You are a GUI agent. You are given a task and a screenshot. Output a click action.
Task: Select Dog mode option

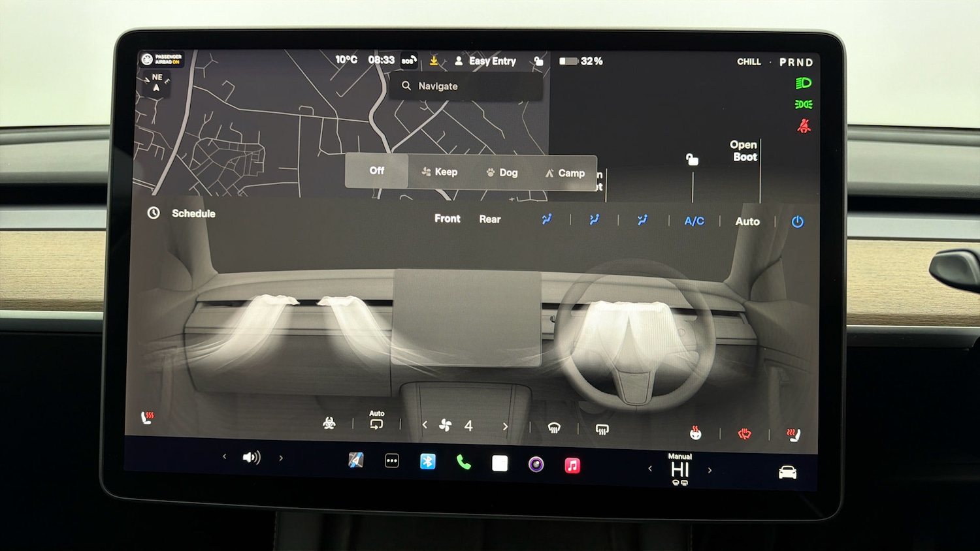[x=502, y=173]
